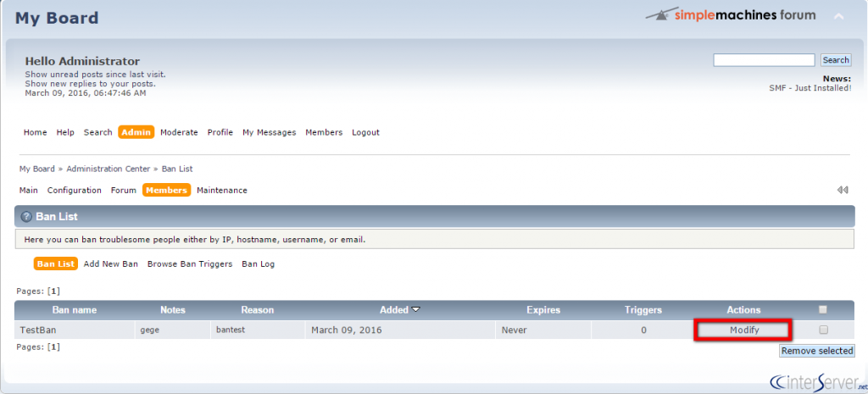Image resolution: width=868 pixels, height=394 pixels.
Task: Open the Ban Log sub-tab
Action: click(258, 264)
